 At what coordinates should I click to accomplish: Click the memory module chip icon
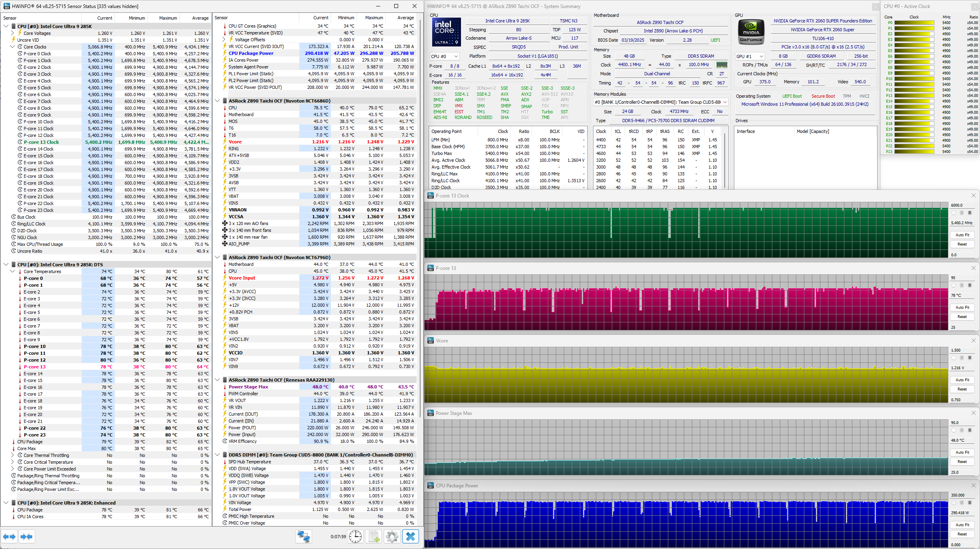click(721, 64)
